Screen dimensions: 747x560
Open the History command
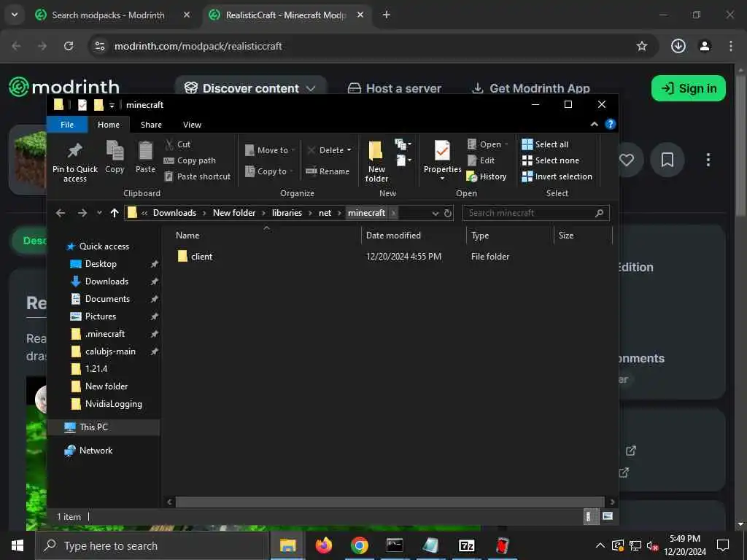point(487,176)
